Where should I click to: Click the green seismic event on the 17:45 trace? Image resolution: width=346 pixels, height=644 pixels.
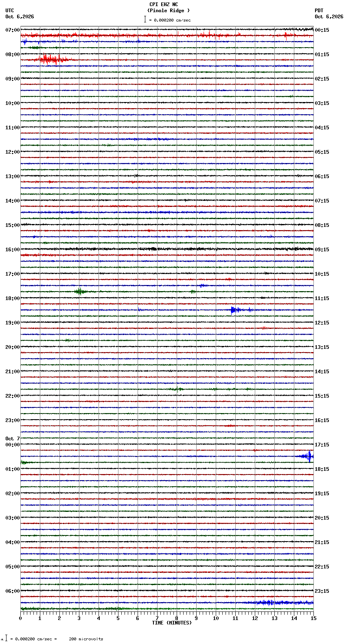(80, 292)
